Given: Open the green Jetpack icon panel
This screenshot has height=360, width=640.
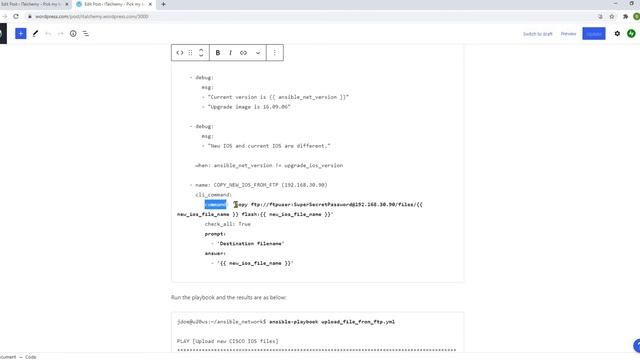Looking at the screenshot, I should pyautogui.click(x=631, y=33).
